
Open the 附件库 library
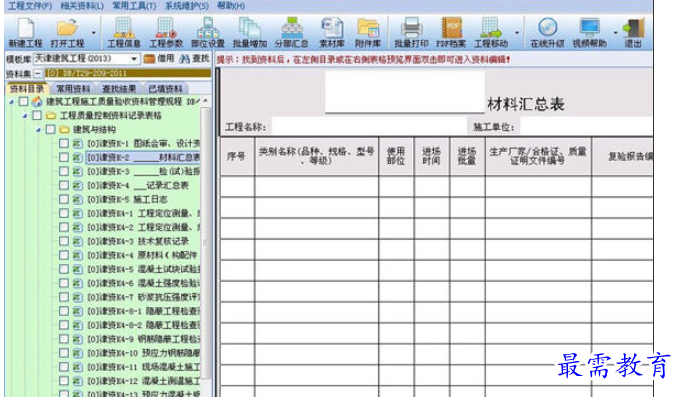[x=368, y=33]
